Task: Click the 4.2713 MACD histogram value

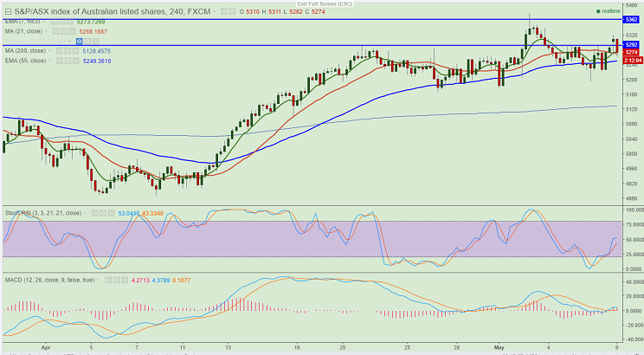Action: click(140, 281)
